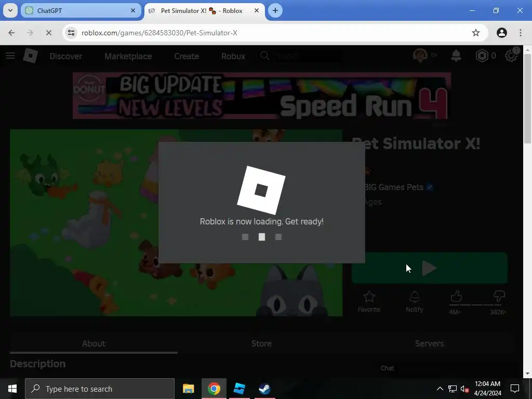Click the muted volume icon
532x399 pixels.
[464, 389]
